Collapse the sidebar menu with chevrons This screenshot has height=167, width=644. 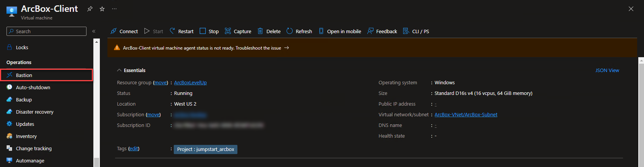pos(94,31)
